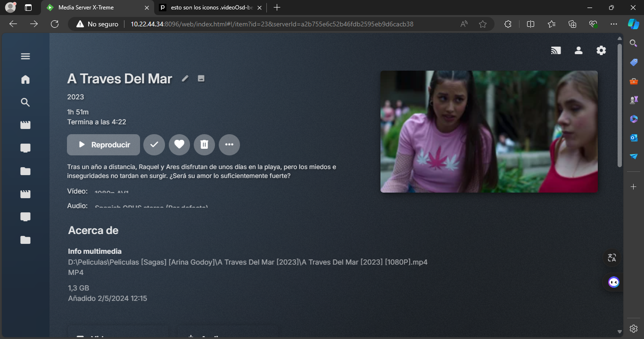
Task: Click the purple round extension button
Action: click(614, 282)
